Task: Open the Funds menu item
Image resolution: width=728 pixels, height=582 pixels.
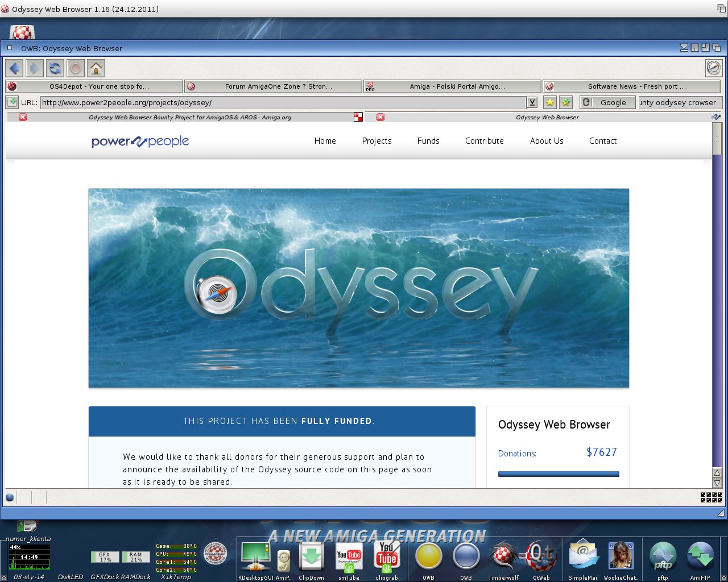Action: (x=428, y=141)
